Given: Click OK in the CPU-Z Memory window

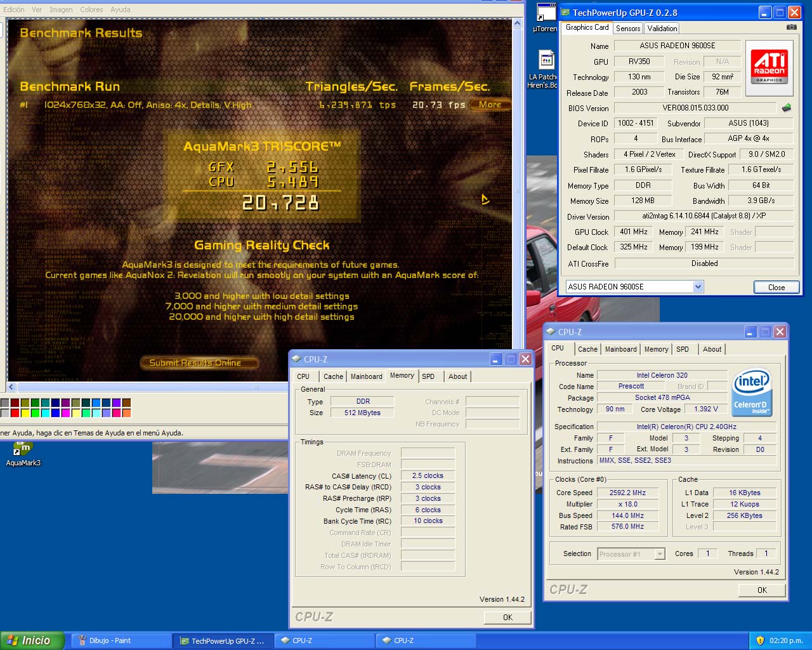Looking at the screenshot, I should coord(507,618).
